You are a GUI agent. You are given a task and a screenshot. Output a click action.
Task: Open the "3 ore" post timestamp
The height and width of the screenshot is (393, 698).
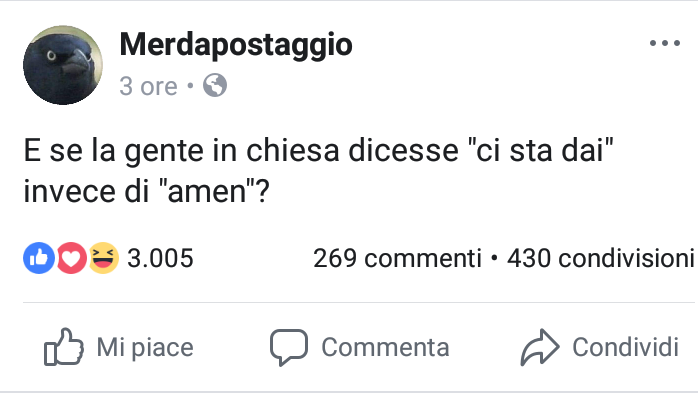148,86
